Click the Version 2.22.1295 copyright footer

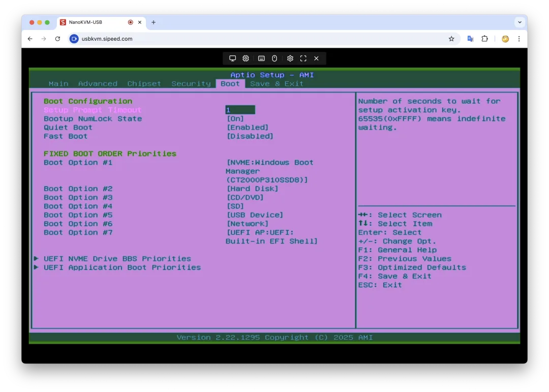[x=274, y=338]
